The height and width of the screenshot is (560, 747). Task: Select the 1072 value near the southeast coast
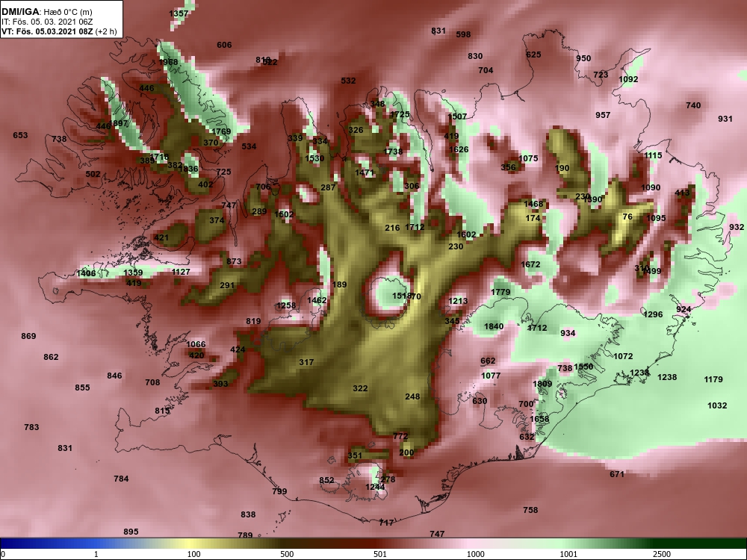pos(623,356)
